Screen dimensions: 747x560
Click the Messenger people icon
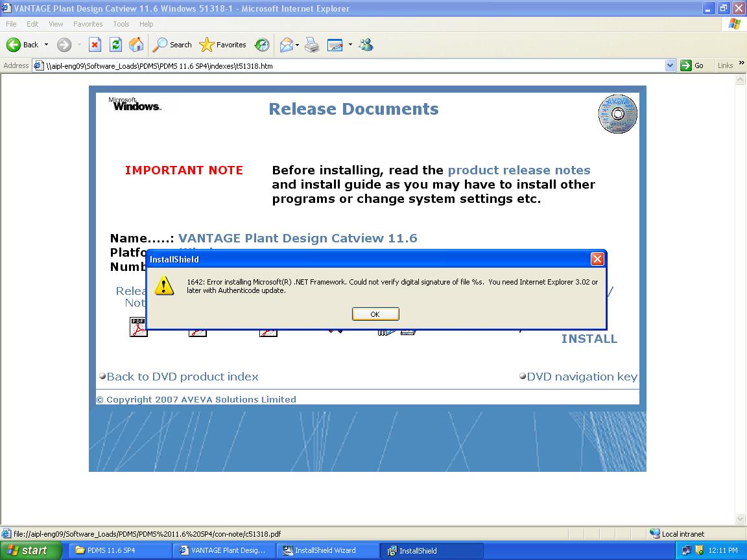click(366, 45)
